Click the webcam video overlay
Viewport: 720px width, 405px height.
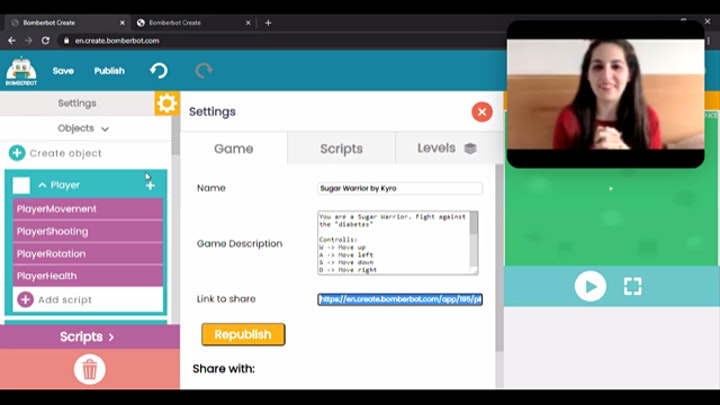[605, 94]
